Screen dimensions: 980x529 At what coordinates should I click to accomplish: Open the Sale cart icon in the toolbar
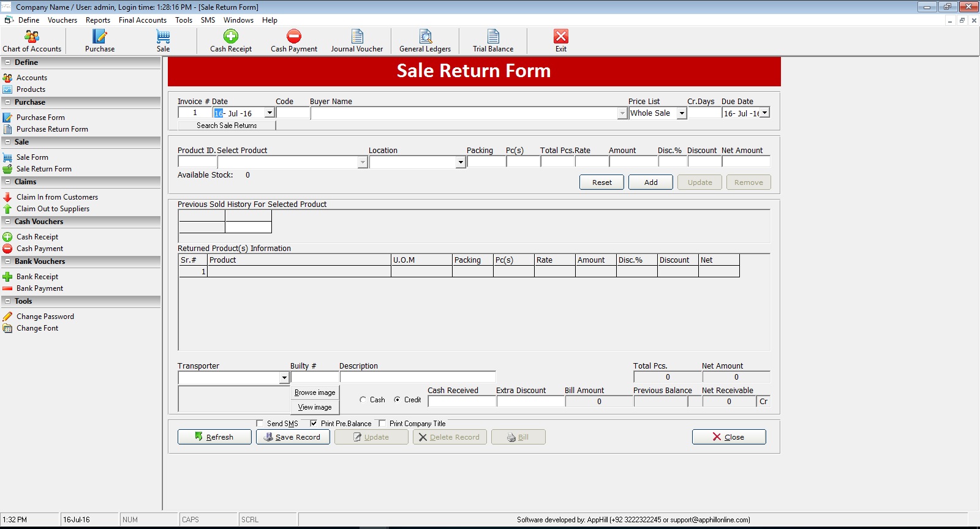(x=163, y=40)
